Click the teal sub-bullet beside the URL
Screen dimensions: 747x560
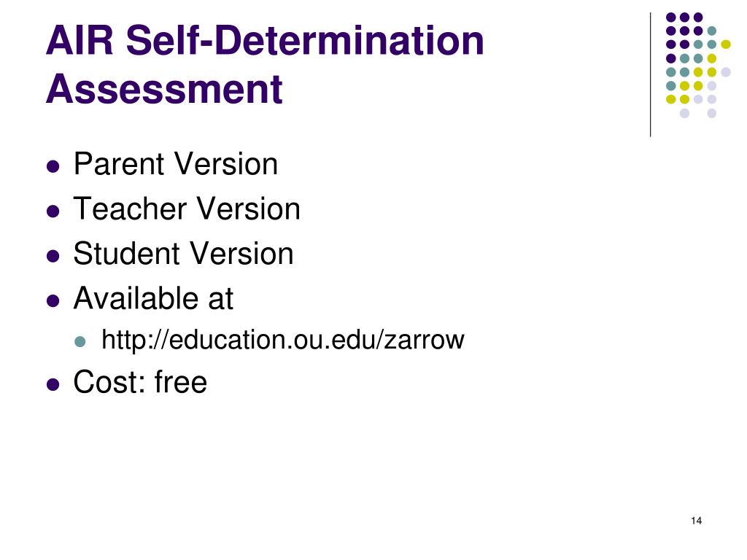click(x=80, y=341)
